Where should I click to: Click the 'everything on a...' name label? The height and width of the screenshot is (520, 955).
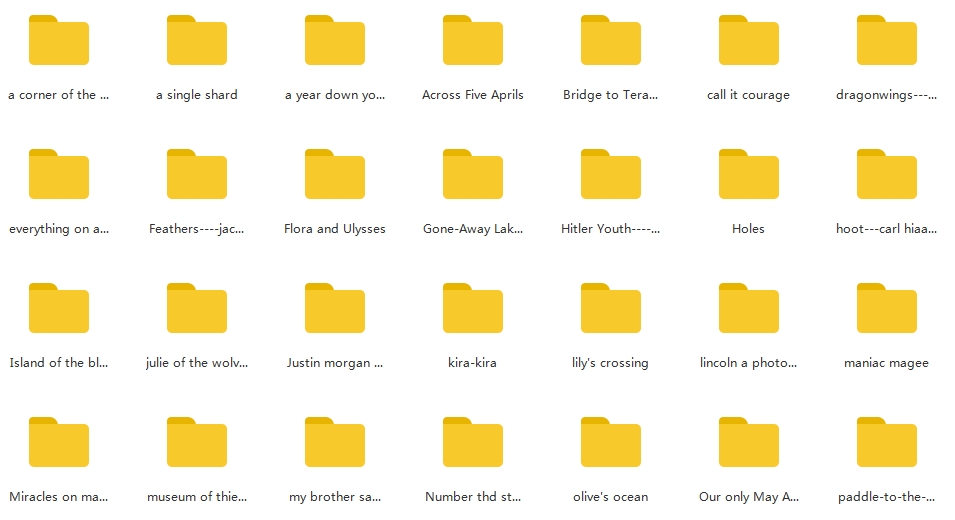59,229
